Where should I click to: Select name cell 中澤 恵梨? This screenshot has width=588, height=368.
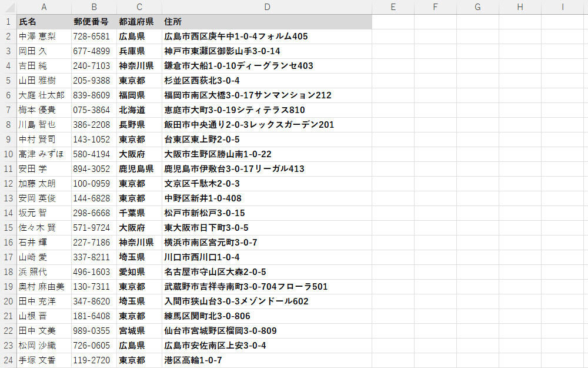click(44, 37)
